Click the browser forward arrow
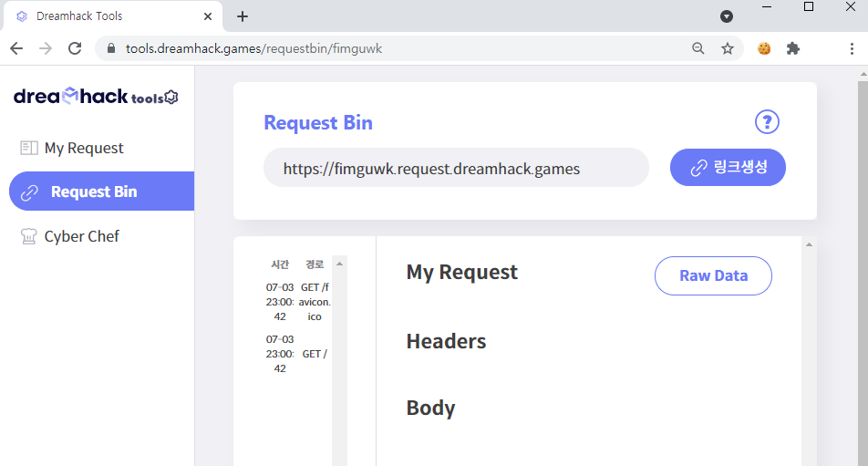This screenshot has width=868, height=466. [x=46, y=48]
